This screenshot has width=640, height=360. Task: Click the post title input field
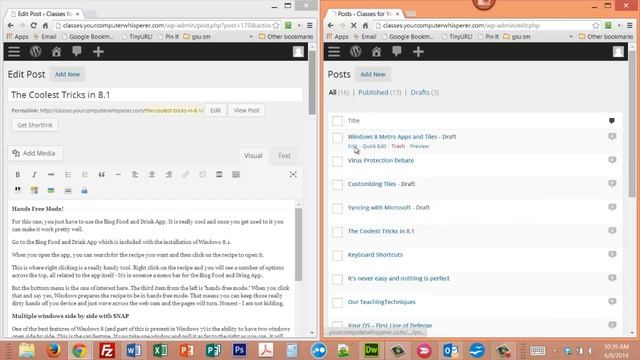pos(155,95)
